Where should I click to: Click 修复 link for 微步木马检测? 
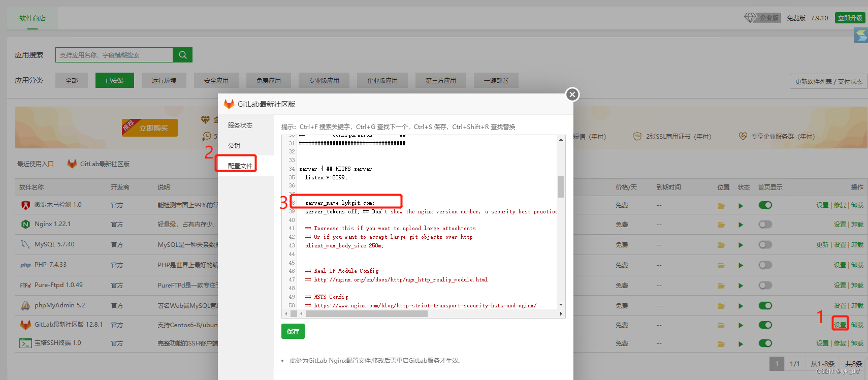[840, 205]
